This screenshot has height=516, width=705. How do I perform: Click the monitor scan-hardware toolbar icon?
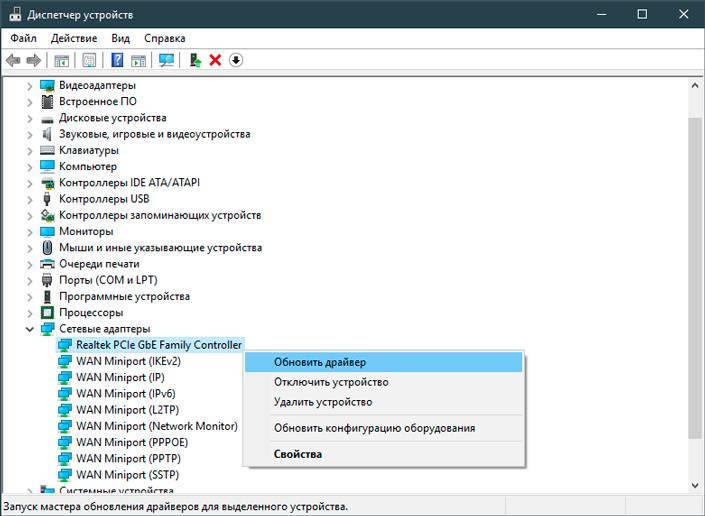[166, 60]
